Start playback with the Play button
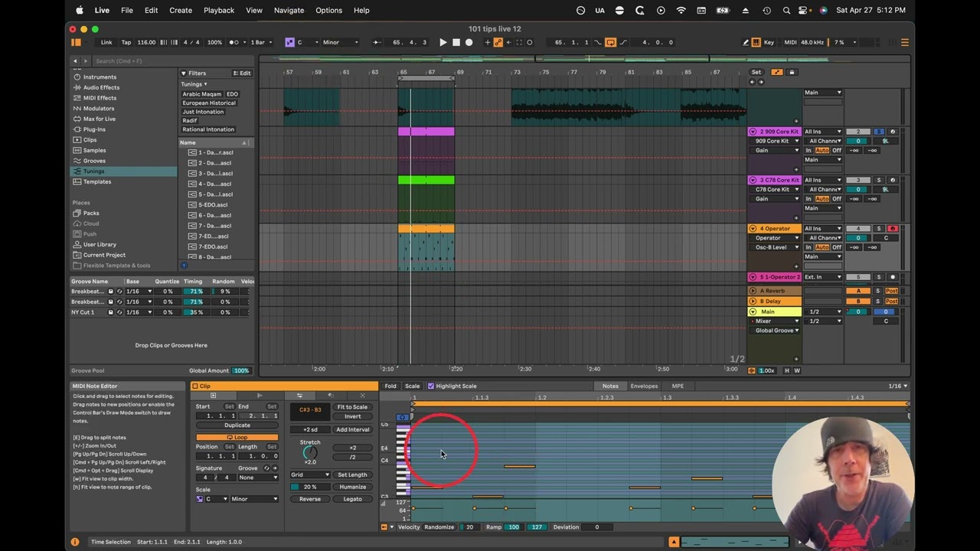The height and width of the screenshot is (551, 980). click(x=443, y=42)
